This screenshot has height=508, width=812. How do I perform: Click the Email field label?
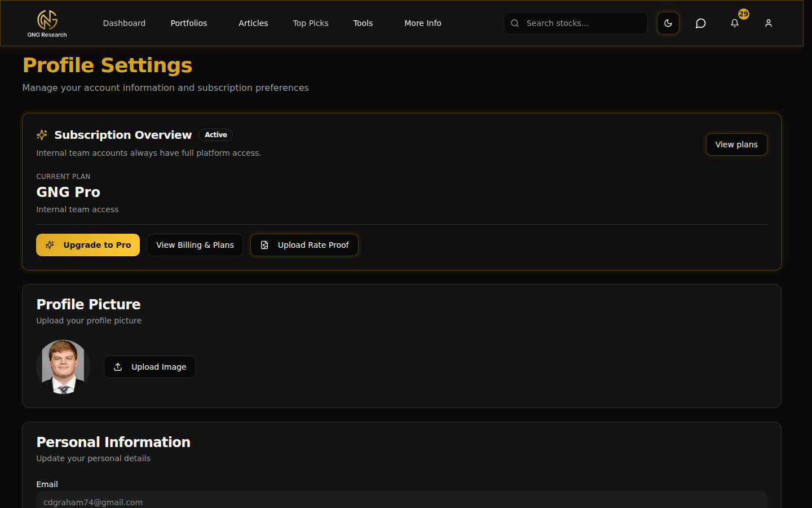[x=47, y=484]
